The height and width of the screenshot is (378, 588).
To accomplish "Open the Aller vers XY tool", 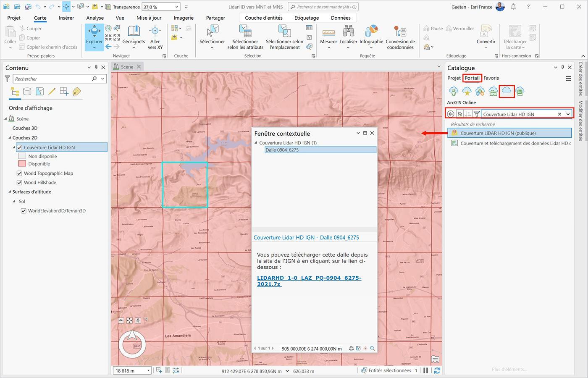I will tap(155, 37).
